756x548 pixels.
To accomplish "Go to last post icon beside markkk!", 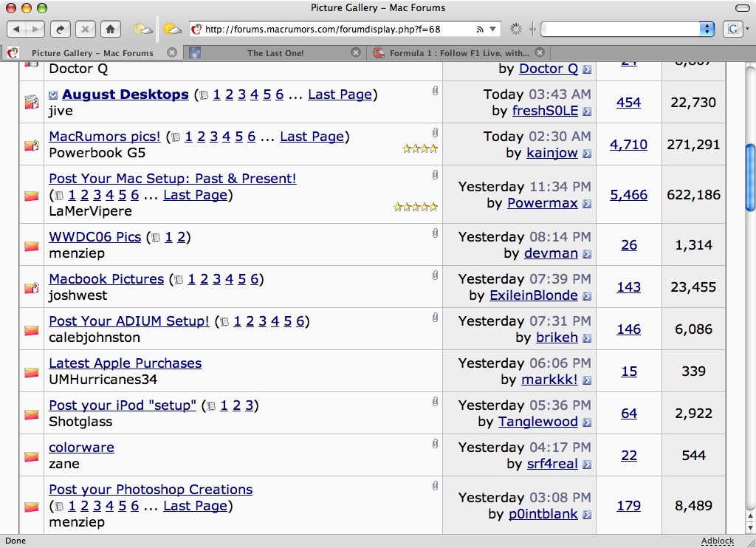I will (587, 380).
